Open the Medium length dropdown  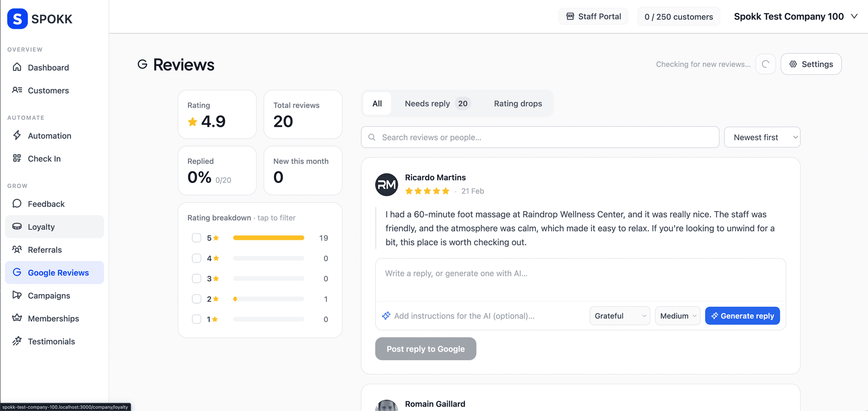[677, 316]
